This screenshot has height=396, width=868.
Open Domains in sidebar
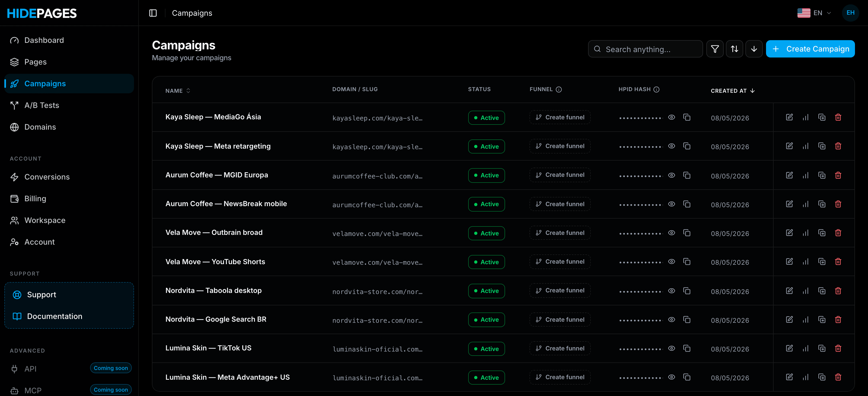point(69,127)
